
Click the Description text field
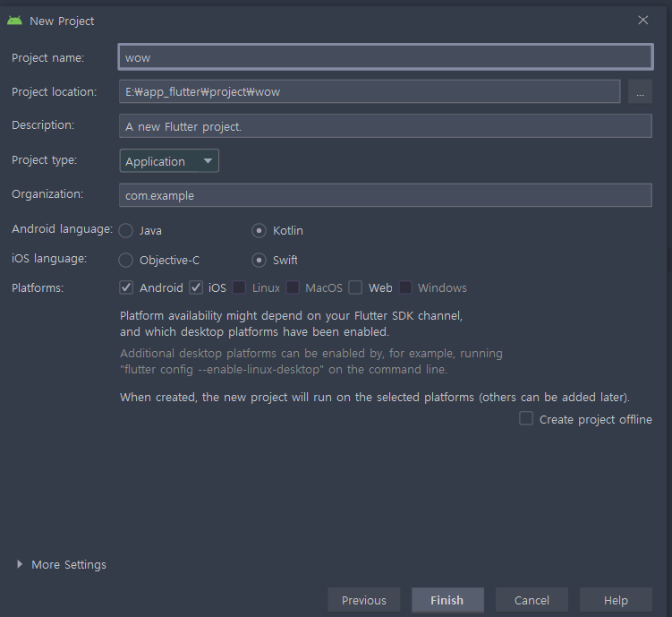coord(386,126)
